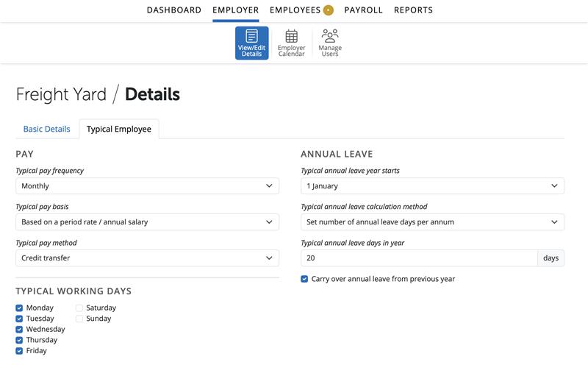The width and height of the screenshot is (588, 365).
Task: Select the Typical Employee tab
Action: (119, 129)
